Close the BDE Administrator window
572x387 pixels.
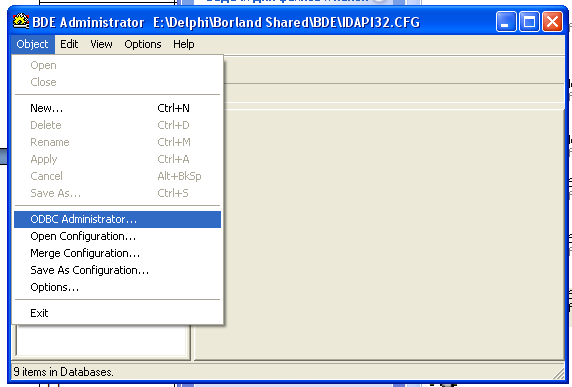coord(552,22)
